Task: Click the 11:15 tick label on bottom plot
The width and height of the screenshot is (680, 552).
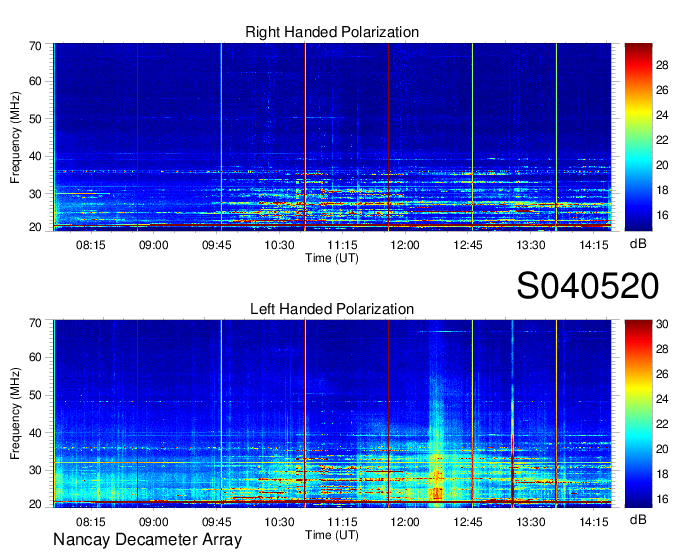Action: tap(342, 522)
